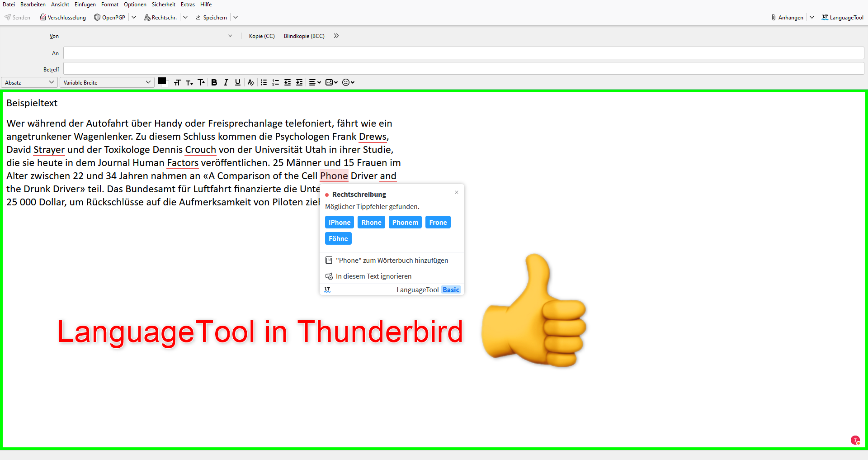
Task: Open the emoji smiley dropdown
Action: tap(348, 82)
